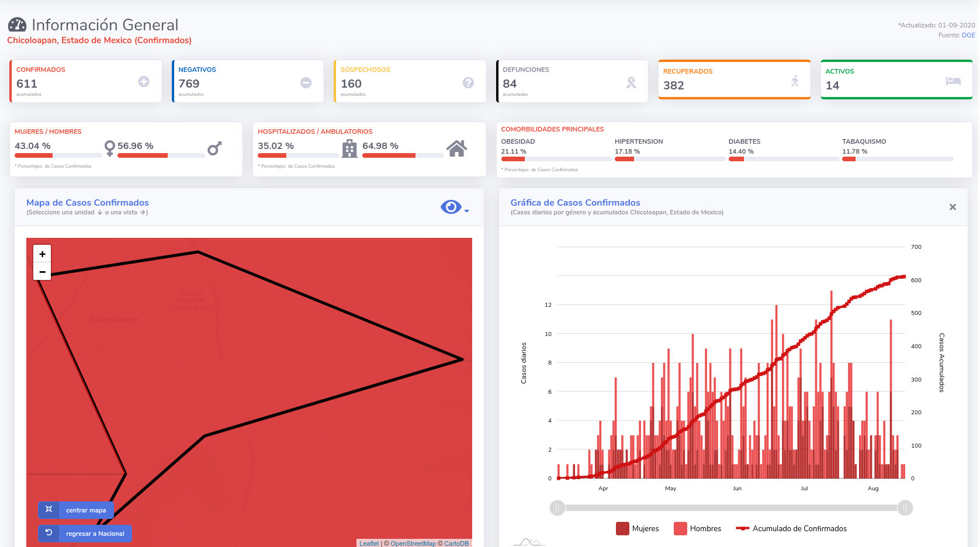
Task: Click the left handle of chart range slider
Action: [557, 508]
